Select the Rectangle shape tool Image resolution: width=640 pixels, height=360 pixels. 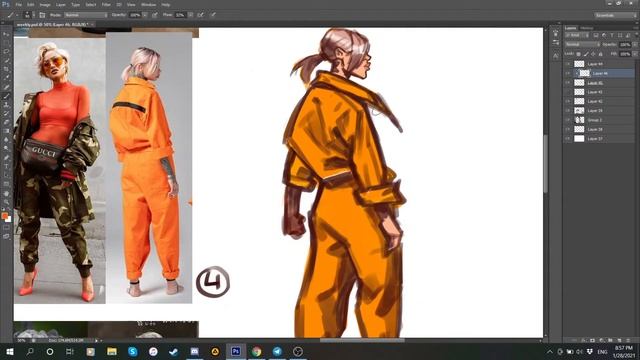point(6,184)
